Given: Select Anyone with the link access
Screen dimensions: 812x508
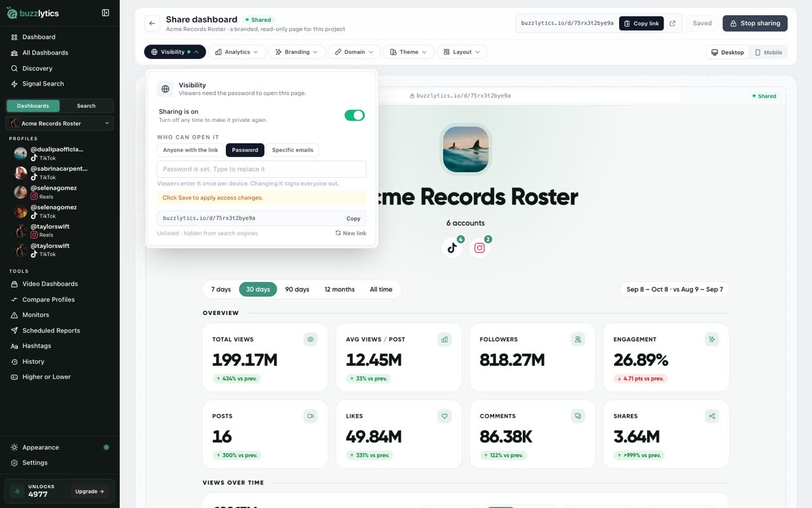Looking at the screenshot, I should click(x=190, y=150).
